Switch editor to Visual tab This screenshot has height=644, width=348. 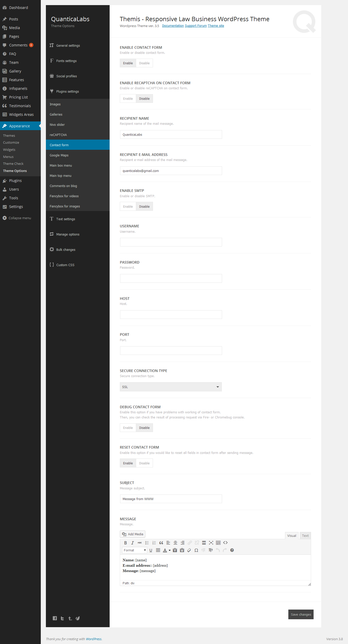pyautogui.click(x=292, y=536)
